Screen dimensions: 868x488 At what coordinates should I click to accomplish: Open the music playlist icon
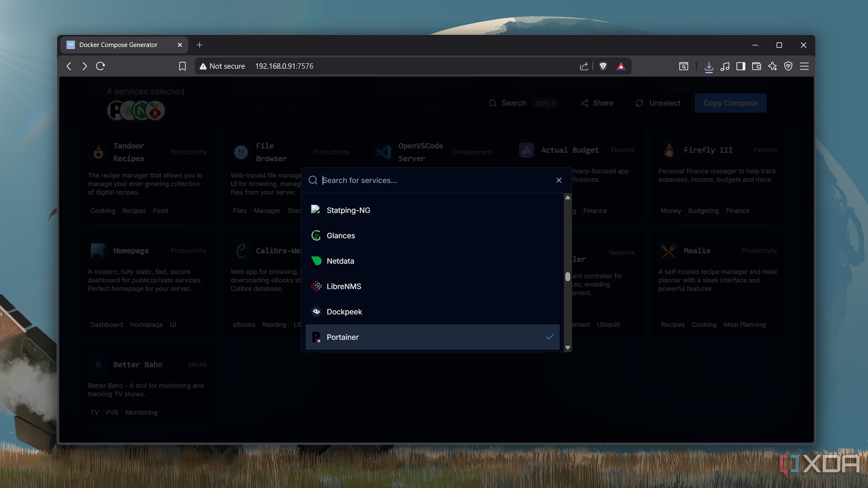[x=725, y=66]
